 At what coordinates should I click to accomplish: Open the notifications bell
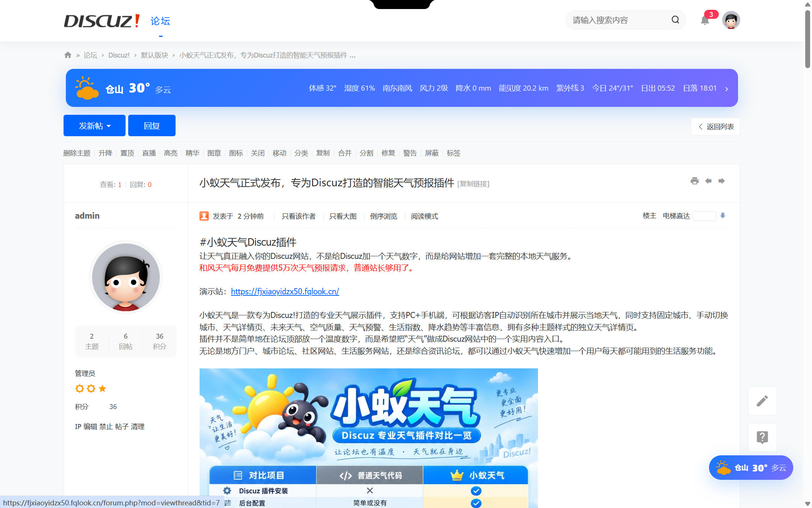[x=705, y=20]
